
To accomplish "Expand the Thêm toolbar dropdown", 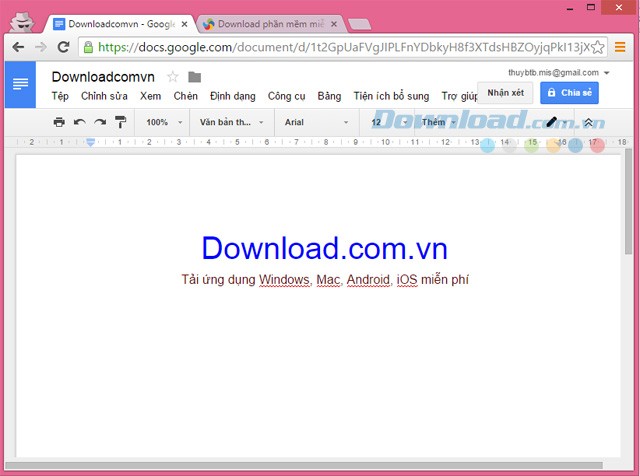I will 439,122.
